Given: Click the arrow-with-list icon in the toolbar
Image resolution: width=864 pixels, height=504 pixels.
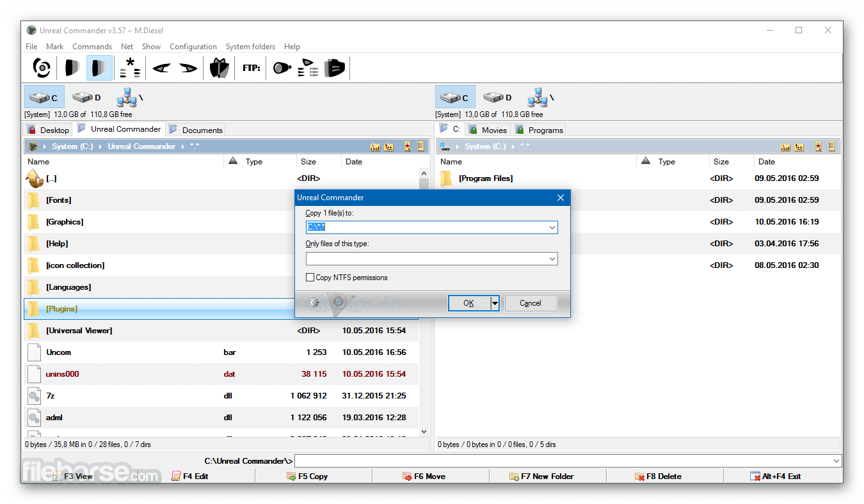Looking at the screenshot, I should coord(308,67).
